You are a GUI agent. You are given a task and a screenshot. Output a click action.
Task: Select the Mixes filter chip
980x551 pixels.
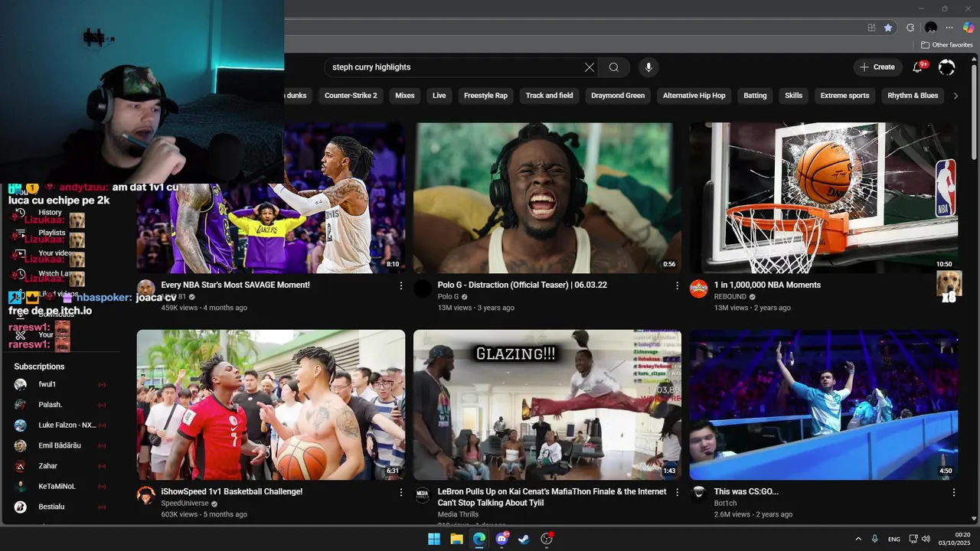[x=405, y=96]
